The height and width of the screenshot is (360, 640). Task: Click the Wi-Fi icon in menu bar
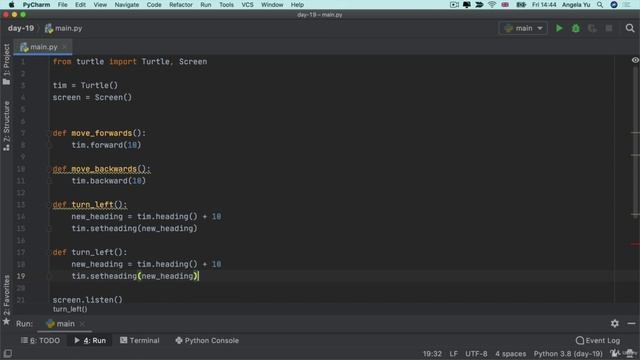pos(492,4)
